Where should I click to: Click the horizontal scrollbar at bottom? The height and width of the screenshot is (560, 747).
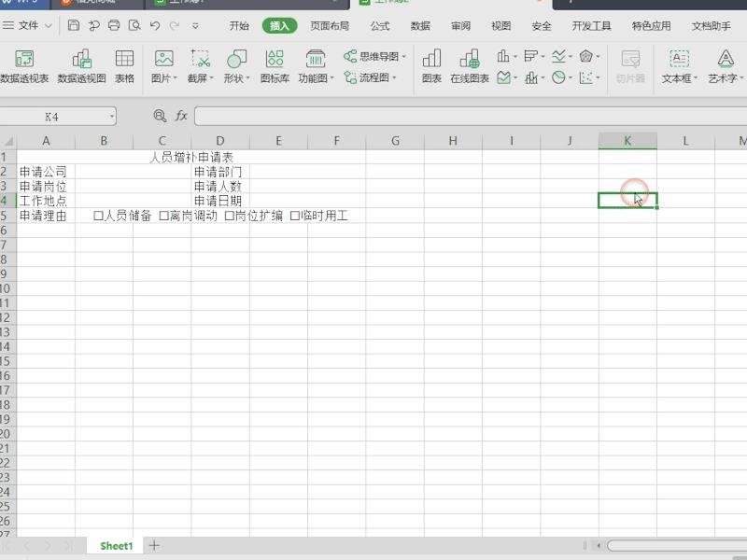coord(672,545)
